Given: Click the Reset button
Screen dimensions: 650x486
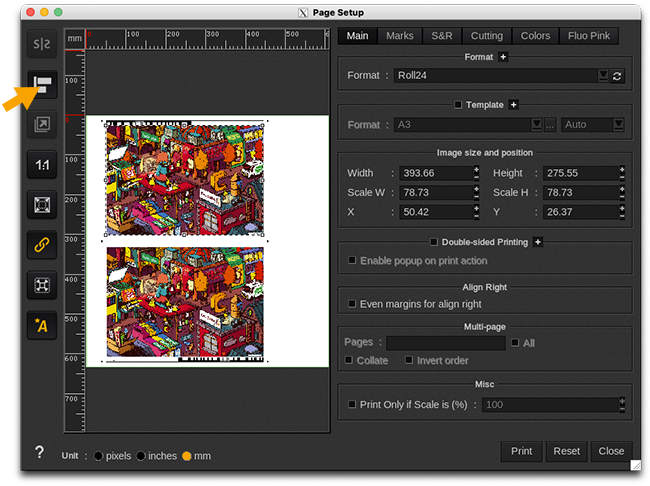Looking at the screenshot, I should point(567,451).
